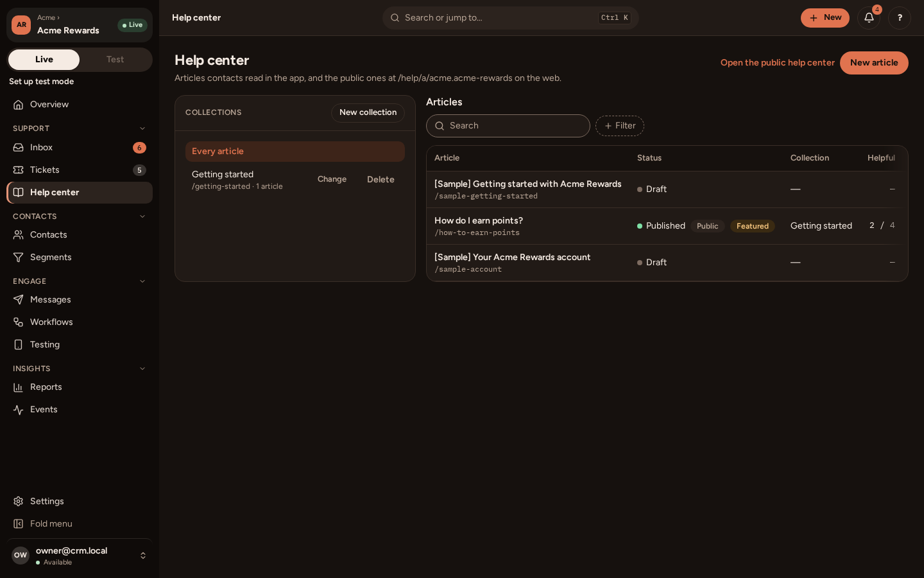The width and height of the screenshot is (924, 578).
Task: Open the notifications bell icon
Action: point(869,18)
